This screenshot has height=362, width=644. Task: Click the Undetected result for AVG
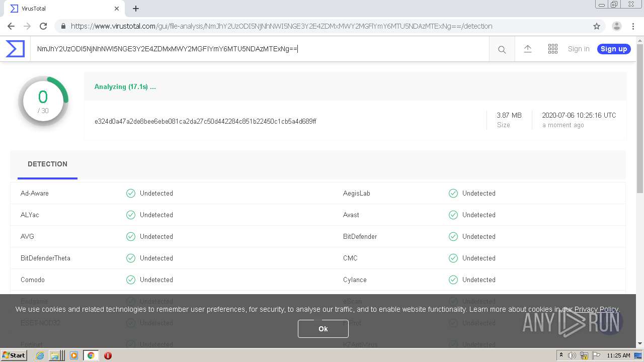click(x=156, y=236)
